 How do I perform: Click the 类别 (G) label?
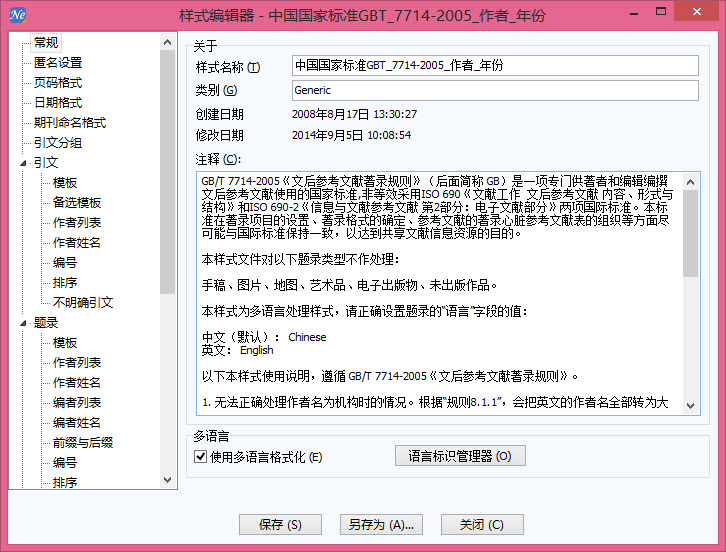[216, 90]
